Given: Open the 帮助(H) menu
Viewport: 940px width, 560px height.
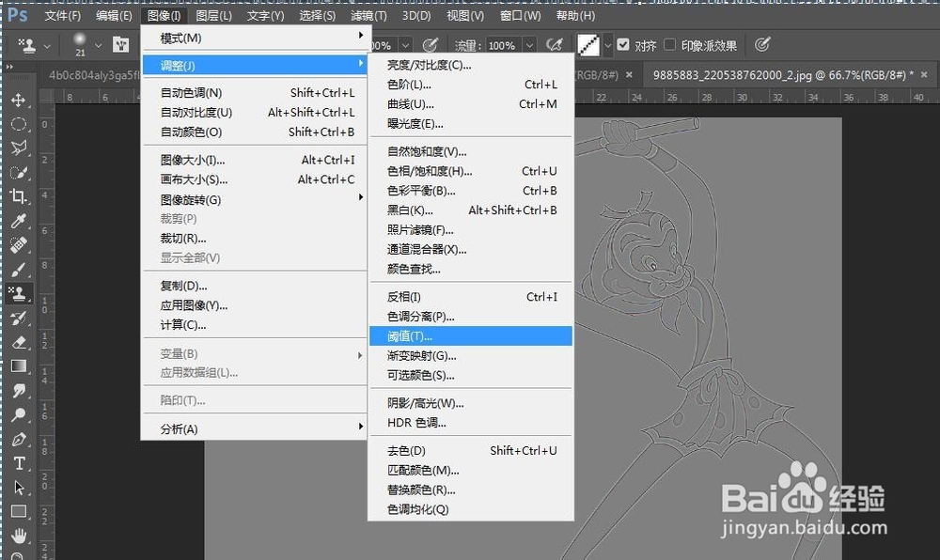Looking at the screenshot, I should pyautogui.click(x=575, y=16).
